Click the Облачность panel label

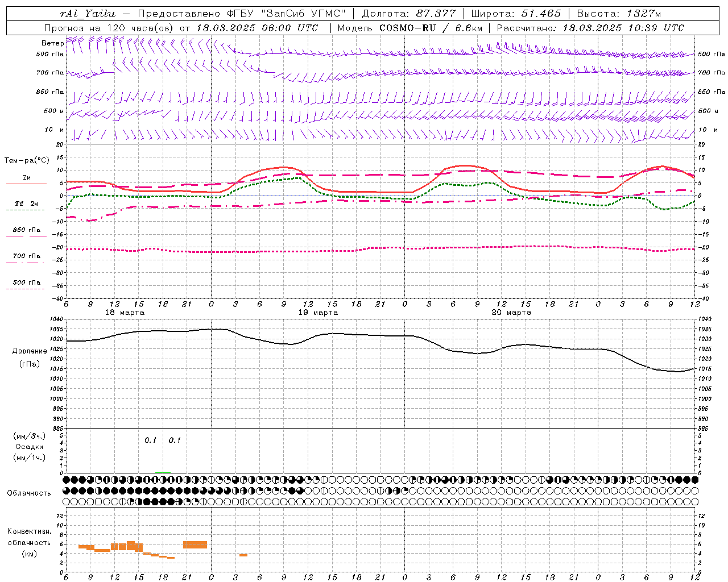(x=29, y=493)
